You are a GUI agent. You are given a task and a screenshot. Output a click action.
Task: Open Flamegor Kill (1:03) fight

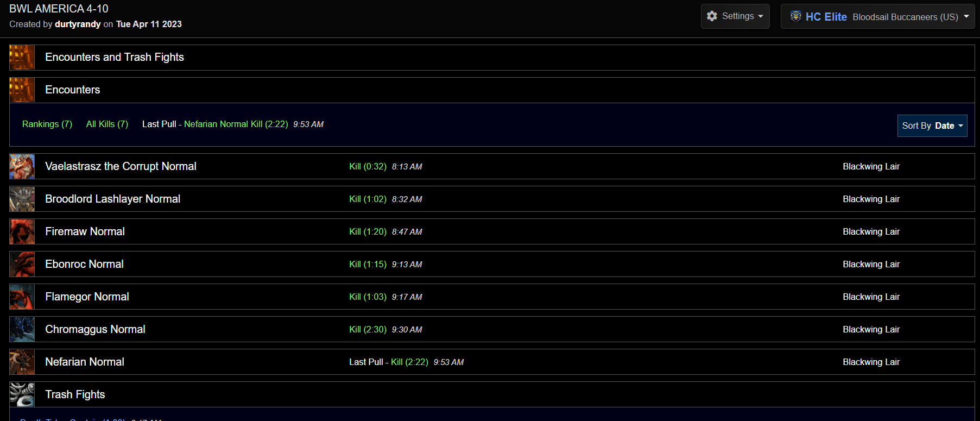368,297
